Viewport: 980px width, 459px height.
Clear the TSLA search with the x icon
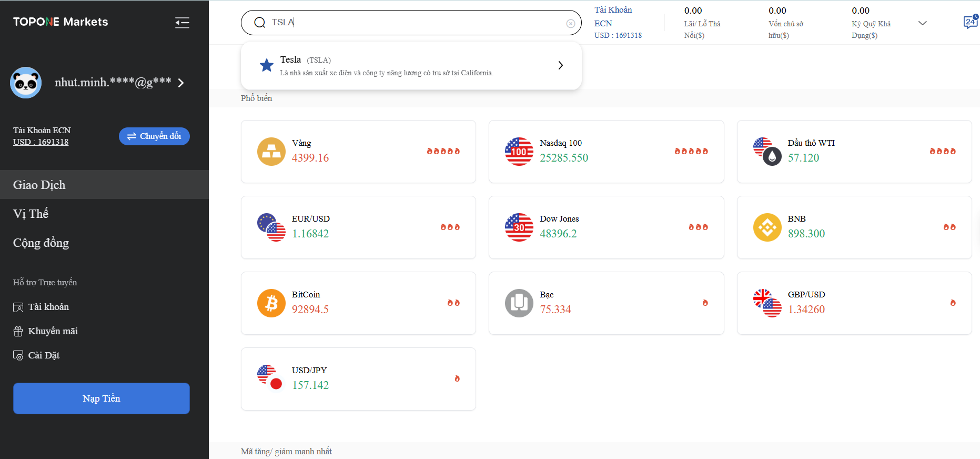pos(570,23)
